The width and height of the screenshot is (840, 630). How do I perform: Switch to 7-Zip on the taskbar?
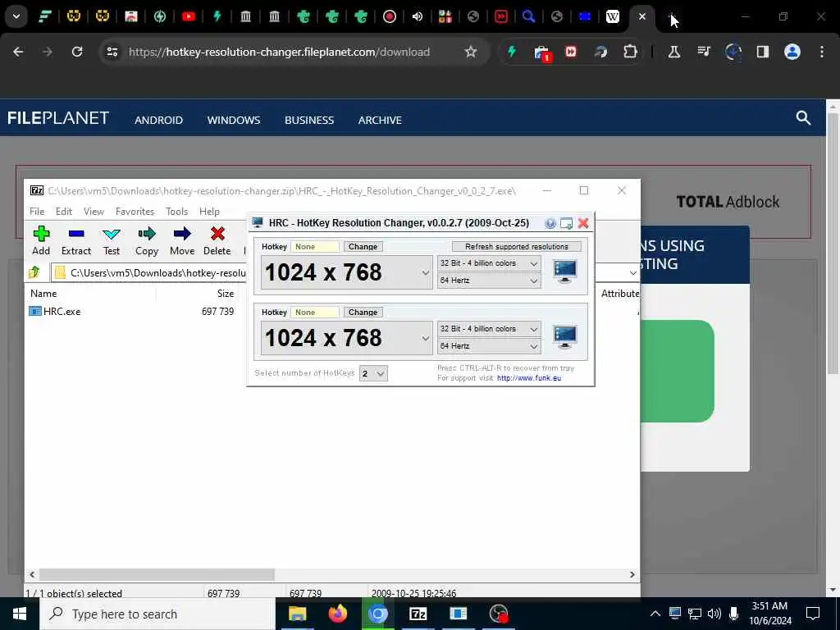click(x=418, y=614)
